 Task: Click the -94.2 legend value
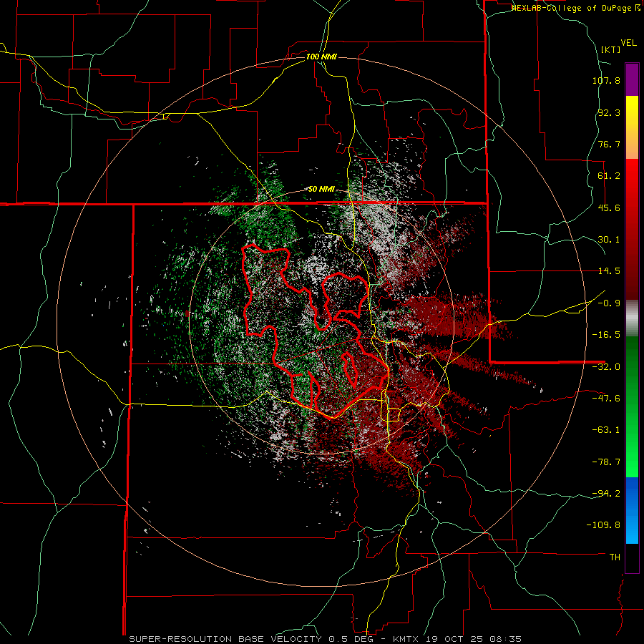[x=606, y=493]
